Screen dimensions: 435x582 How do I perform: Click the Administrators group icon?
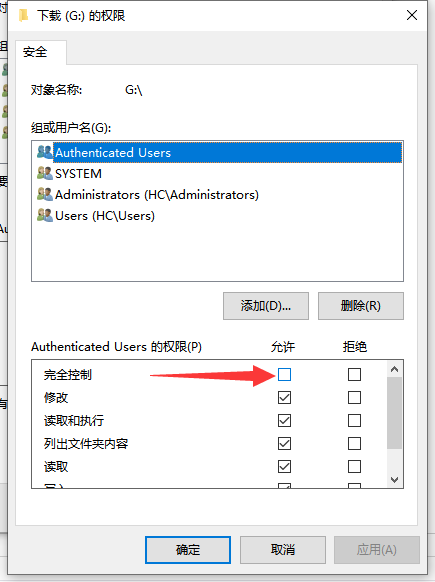45,194
